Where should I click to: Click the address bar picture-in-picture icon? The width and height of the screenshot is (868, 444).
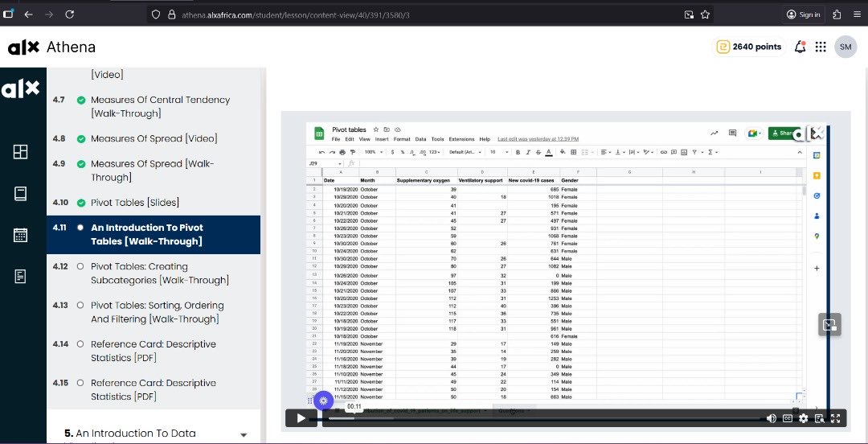[x=689, y=15]
